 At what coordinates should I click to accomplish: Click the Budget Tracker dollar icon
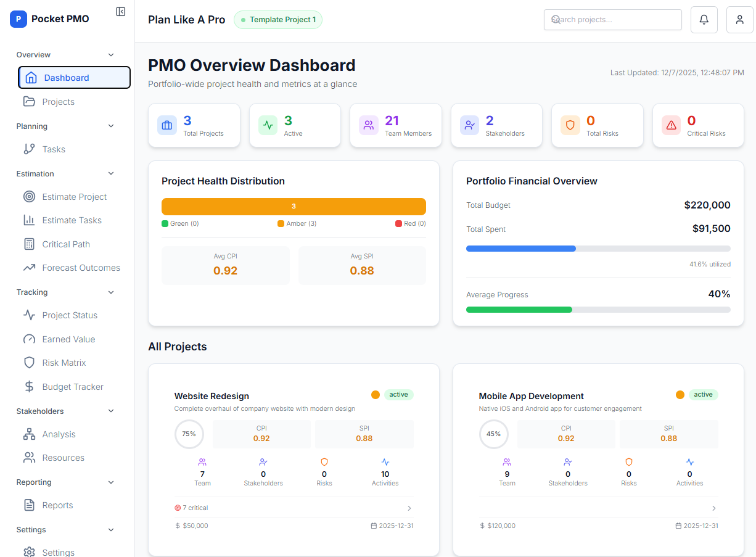click(31, 386)
